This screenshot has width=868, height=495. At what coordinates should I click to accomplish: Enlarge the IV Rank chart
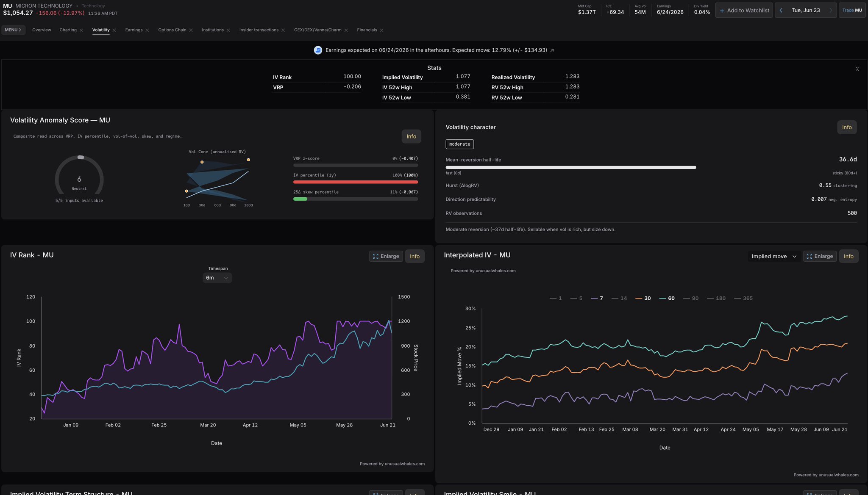[386, 257]
